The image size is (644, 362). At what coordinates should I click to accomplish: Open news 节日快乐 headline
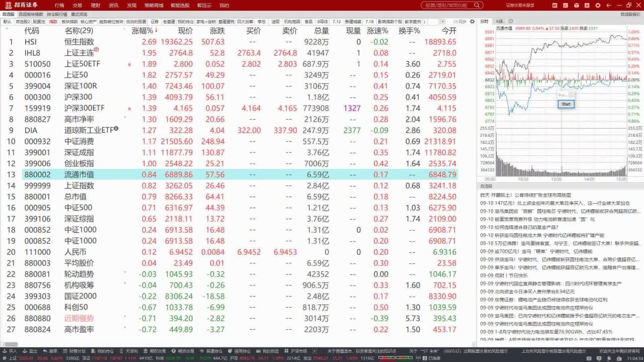[x=504, y=276]
